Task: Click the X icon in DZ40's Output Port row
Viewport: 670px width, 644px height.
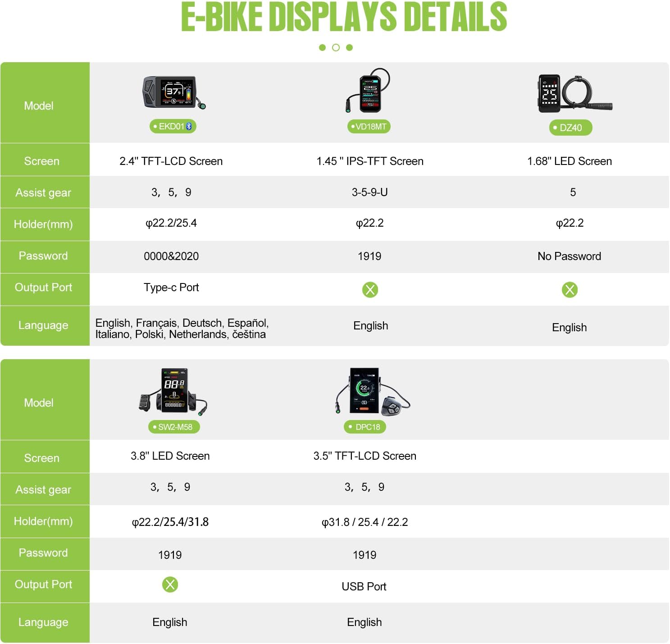Action: coord(570,290)
